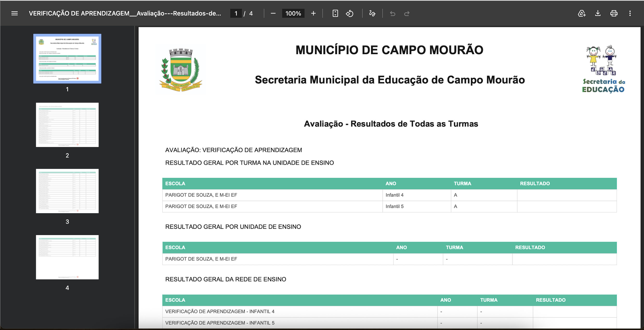Print the document
The width and height of the screenshot is (644, 330).
(614, 13)
